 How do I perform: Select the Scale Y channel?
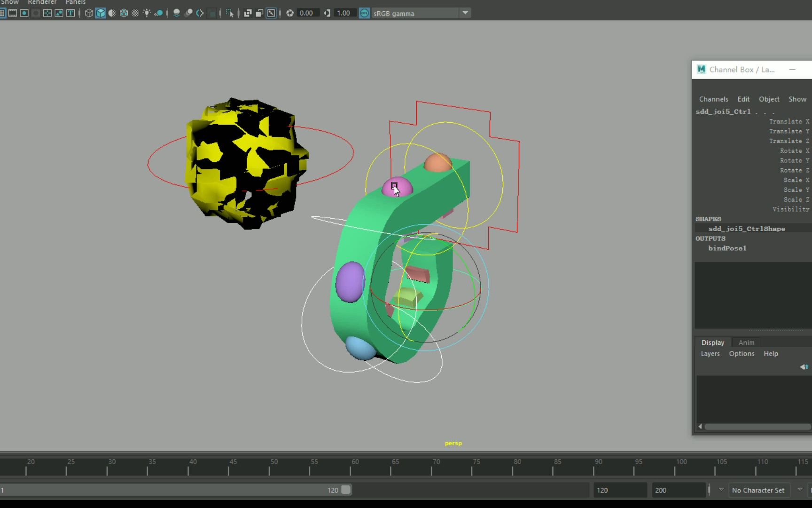tap(796, 190)
